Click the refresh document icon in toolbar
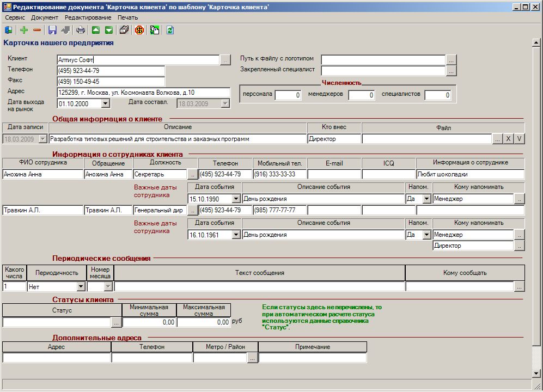 tap(170, 30)
